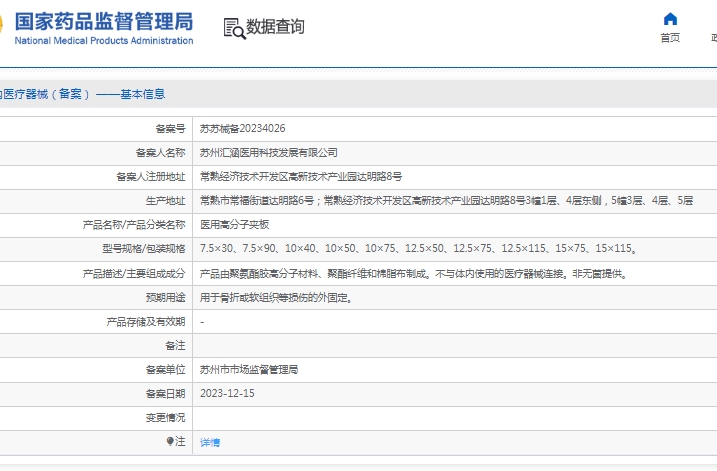This screenshot has width=717, height=471.
Task: Click the filing date 2023-12-15
Action: (x=227, y=393)
